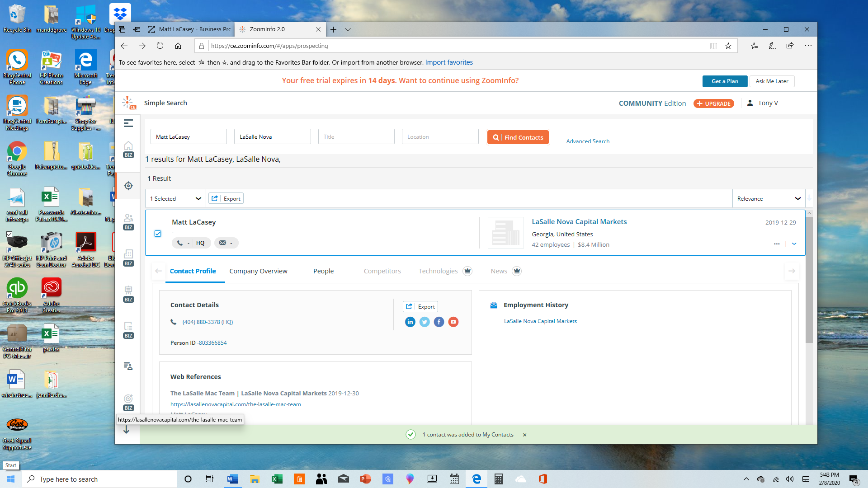The image size is (868, 488).
Task: Click the Ask Me Later button
Action: (772, 81)
